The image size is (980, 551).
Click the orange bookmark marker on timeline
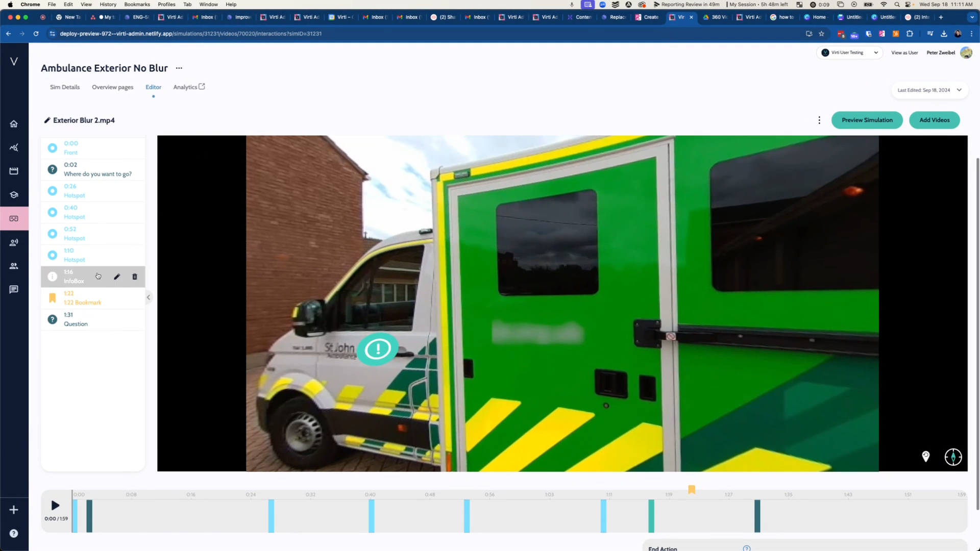[x=692, y=490]
